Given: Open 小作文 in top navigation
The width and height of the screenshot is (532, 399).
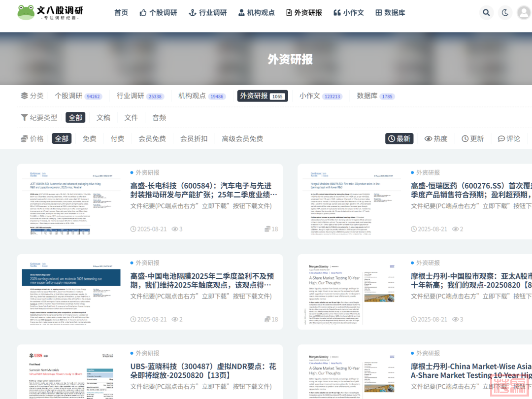Looking at the screenshot, I should (349, 13).
